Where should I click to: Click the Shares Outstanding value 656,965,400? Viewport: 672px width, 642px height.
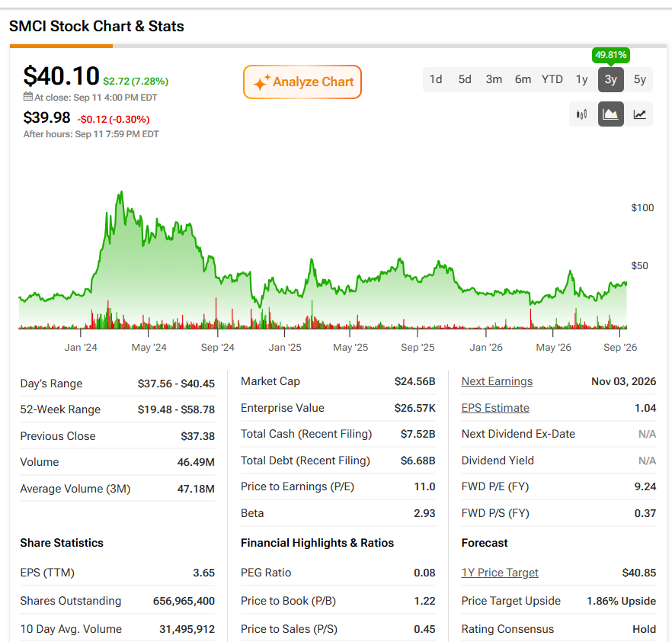(x=184, y=601)
